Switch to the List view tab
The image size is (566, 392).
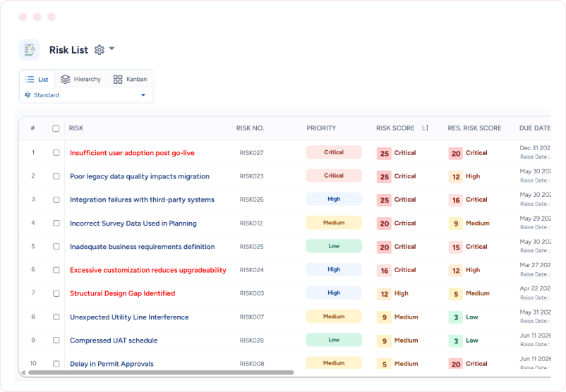click(37, 80)
